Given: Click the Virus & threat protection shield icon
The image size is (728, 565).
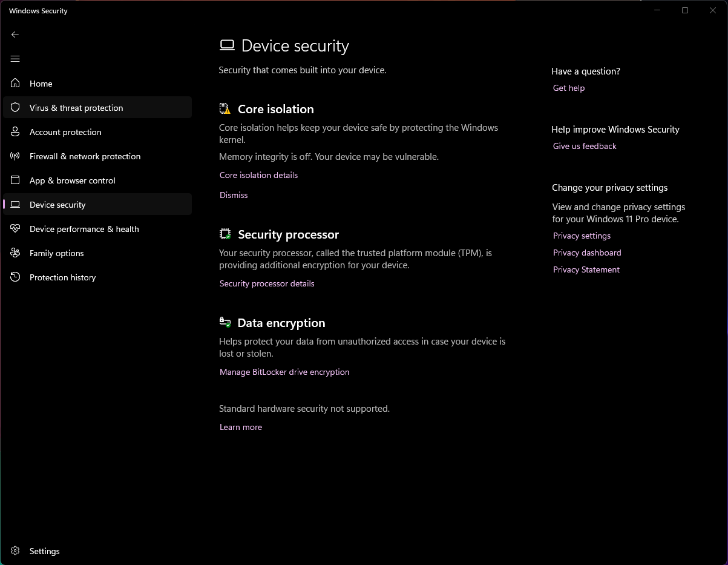Looking at the screenshot, I should [16, 108].
